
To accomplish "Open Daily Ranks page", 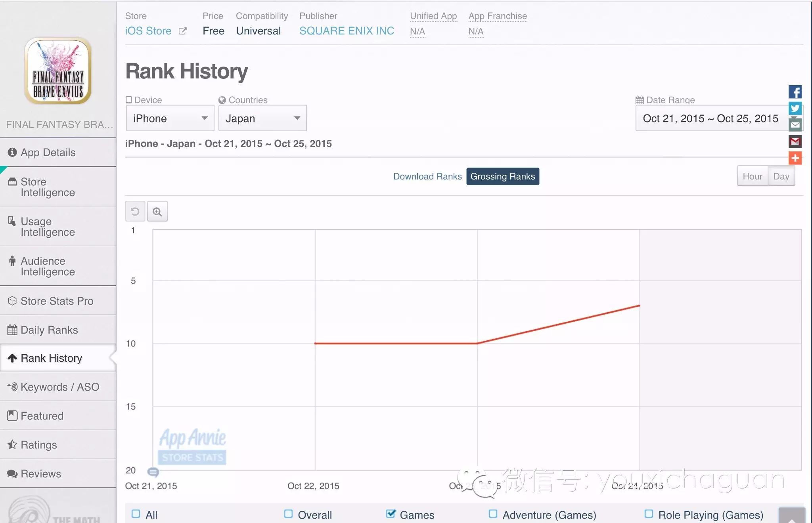I will 58,330.
